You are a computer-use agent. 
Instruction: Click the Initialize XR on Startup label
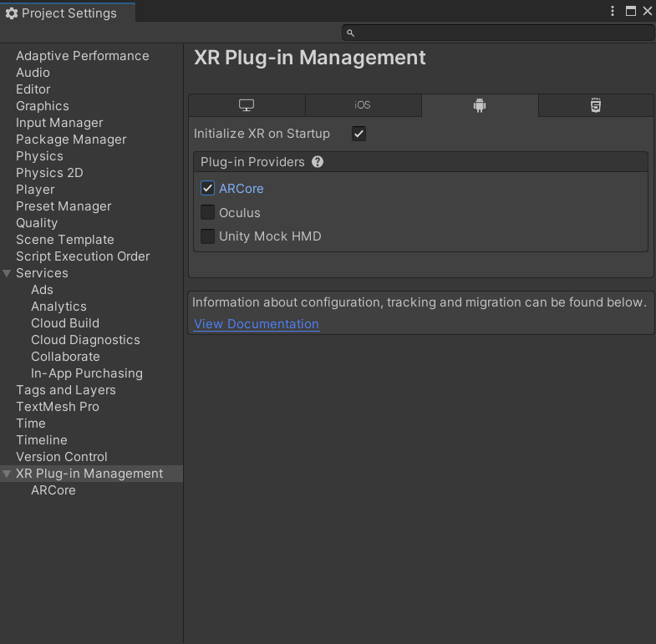click(x=262, y=134)
